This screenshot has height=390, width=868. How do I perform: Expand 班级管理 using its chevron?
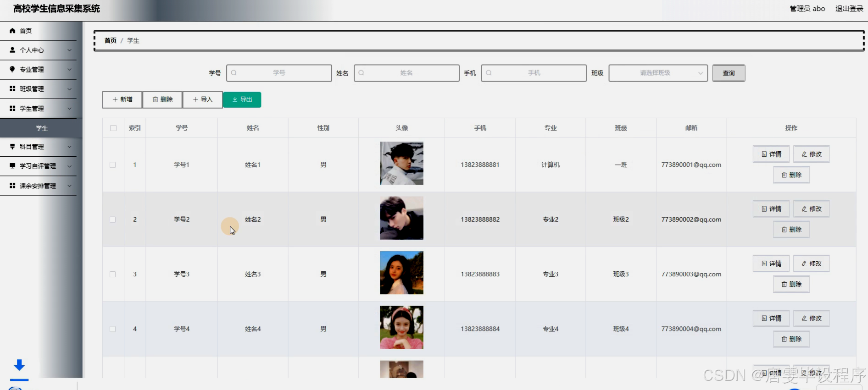(70, 88)
